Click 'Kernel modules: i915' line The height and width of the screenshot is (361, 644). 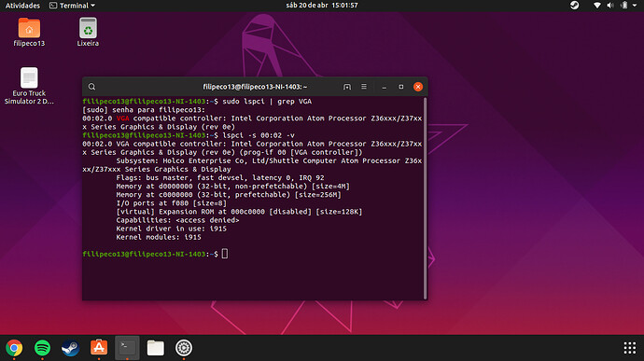click(x=159, y=237)
